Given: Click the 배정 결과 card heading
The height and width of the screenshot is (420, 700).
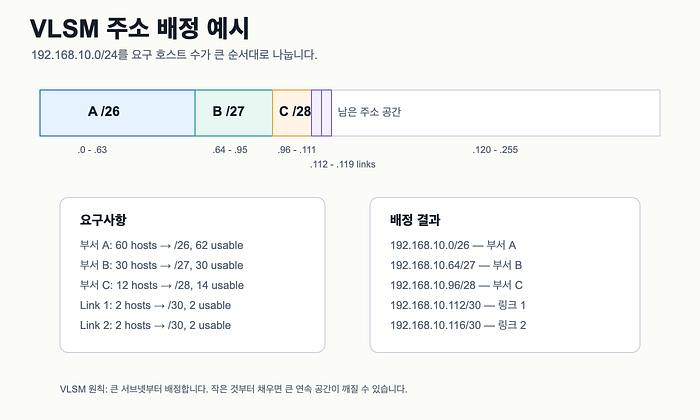Looking at the screenshot, I should pyautogui.click(x=415, y=220).
